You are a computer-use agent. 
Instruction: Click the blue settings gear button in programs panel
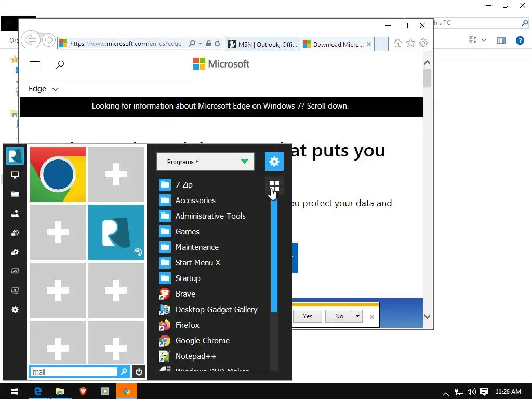(x=274, y=162)
